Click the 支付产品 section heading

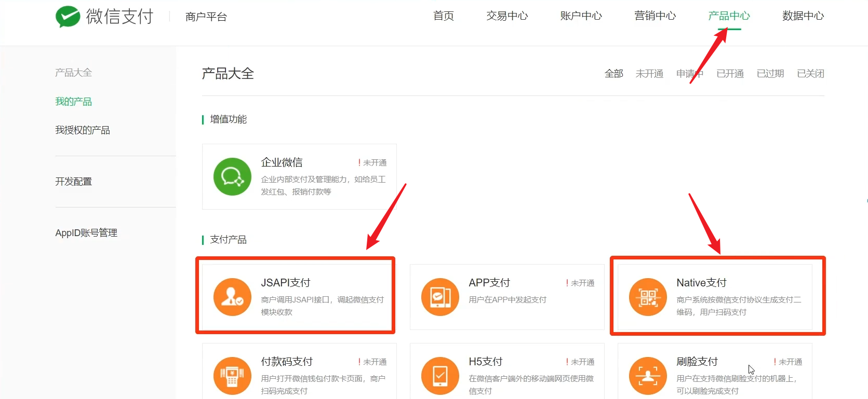point(228,240)
